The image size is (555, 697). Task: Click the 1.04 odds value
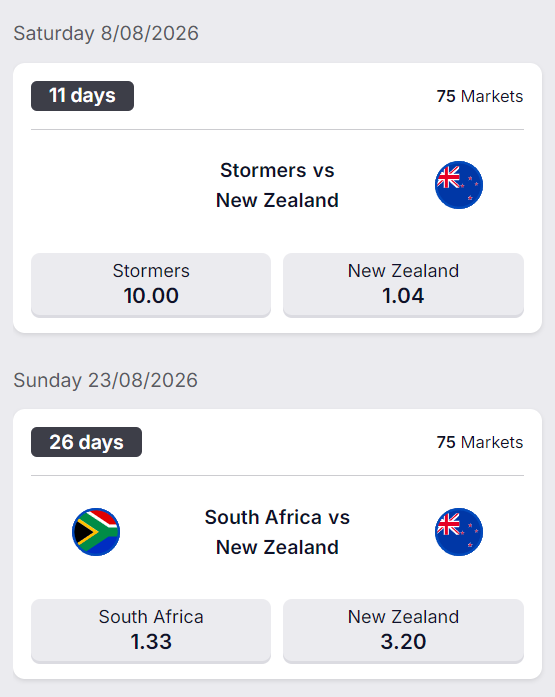(x=403, y=296)
